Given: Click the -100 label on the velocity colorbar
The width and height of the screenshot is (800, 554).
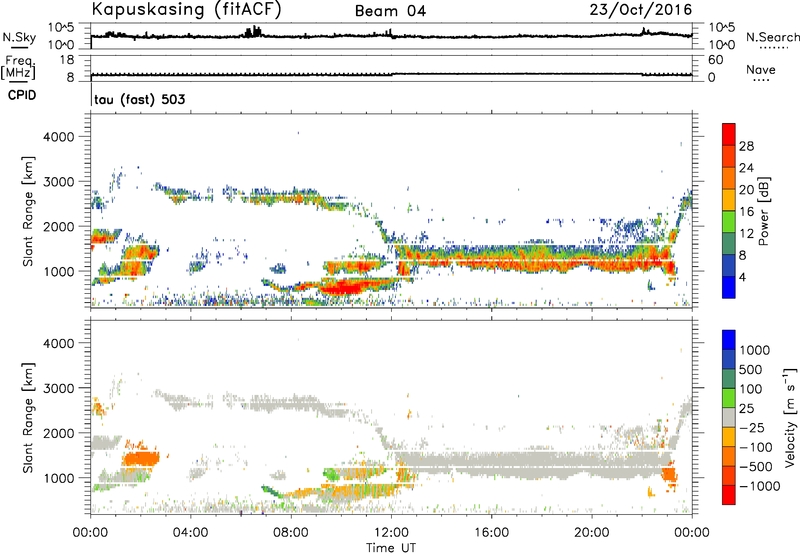Looking at the screenshot, I should coord(756,447).
